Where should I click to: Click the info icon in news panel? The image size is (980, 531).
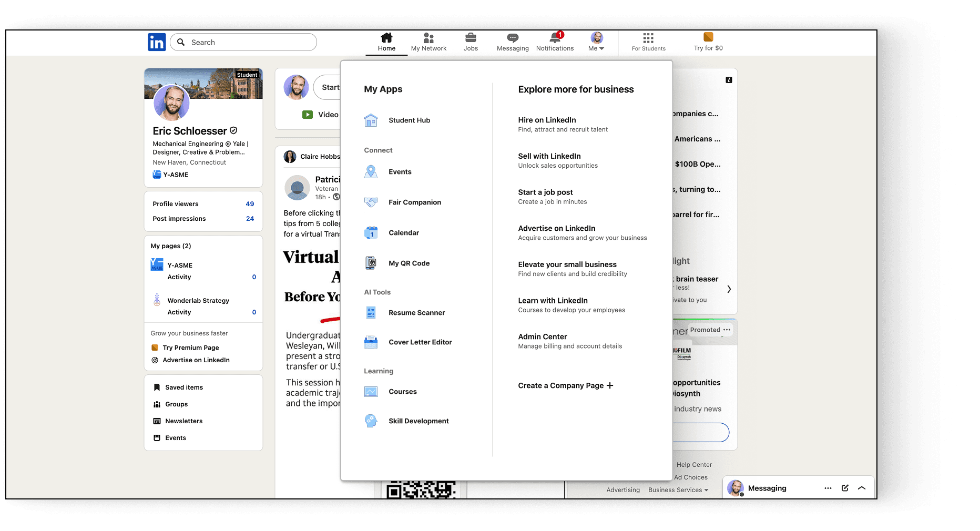[729, 80]
